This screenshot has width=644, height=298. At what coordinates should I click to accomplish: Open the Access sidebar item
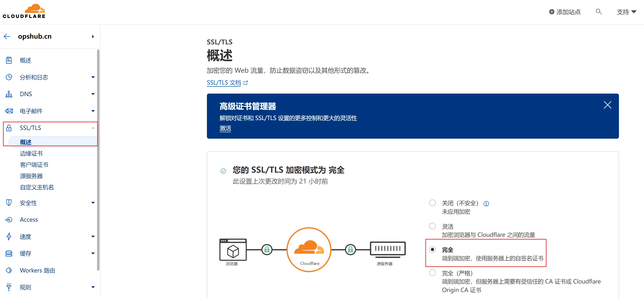(x=29, y=220)
